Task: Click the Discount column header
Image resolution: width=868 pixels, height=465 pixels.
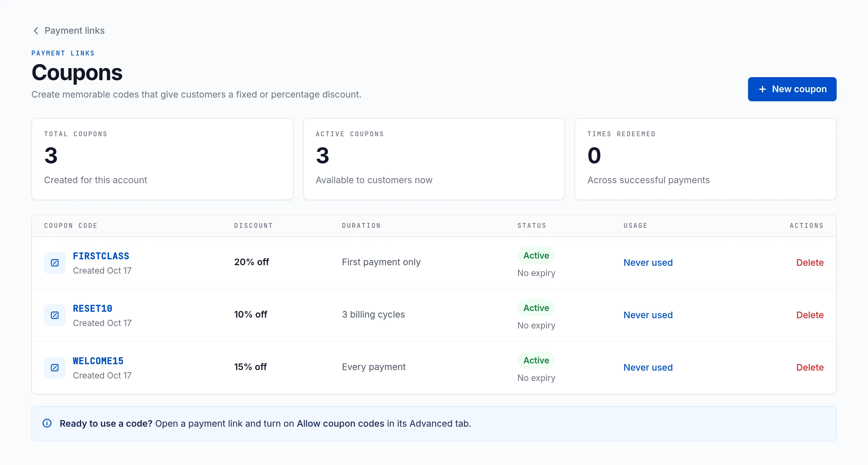Action: [x=253, y=225]
